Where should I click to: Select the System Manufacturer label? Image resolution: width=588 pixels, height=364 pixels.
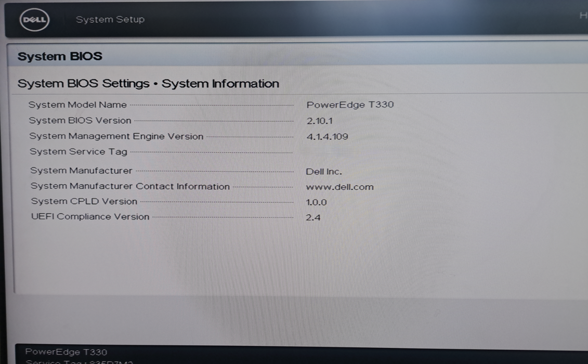81,171
